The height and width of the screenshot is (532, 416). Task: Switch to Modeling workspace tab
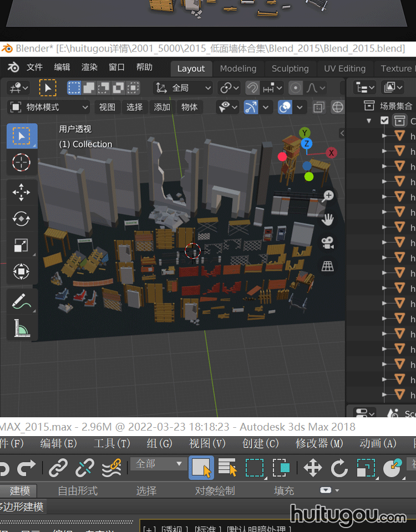click(238, 69)
